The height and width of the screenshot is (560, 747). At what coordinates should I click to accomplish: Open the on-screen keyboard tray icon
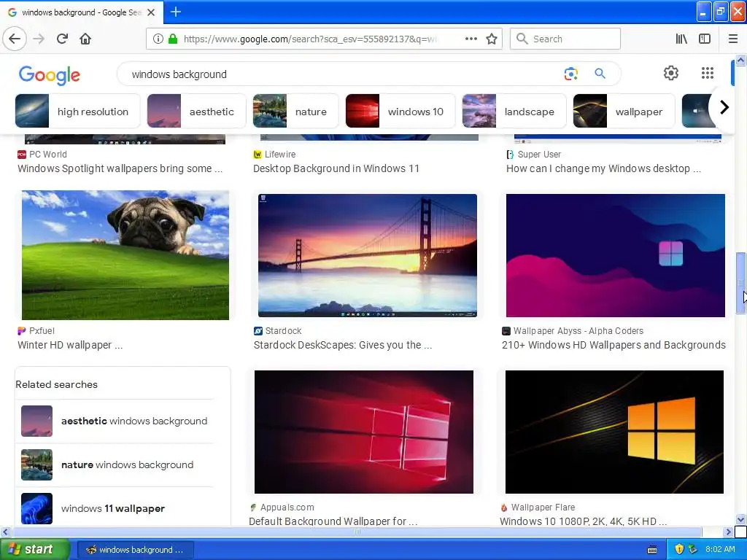click(652, 550)
